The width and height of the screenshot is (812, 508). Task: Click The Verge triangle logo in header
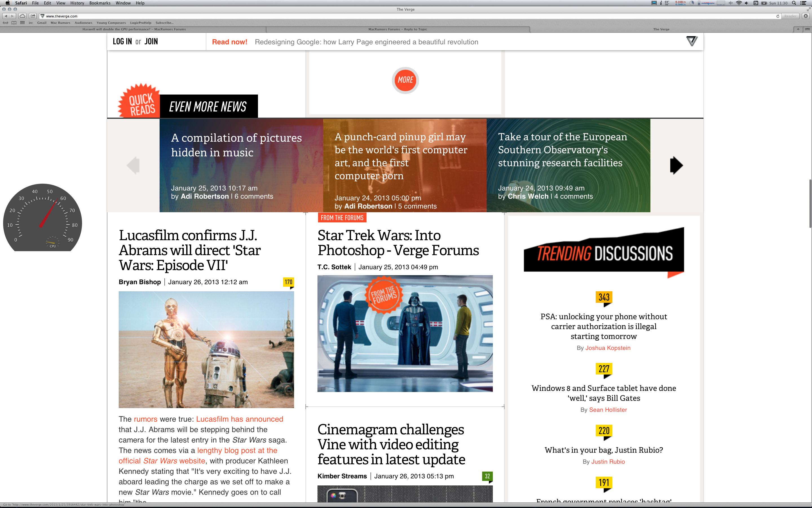click(x=692, y=41)
